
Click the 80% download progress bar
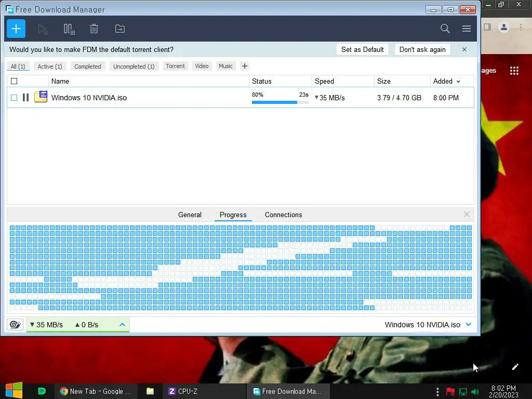pos(280,102)
